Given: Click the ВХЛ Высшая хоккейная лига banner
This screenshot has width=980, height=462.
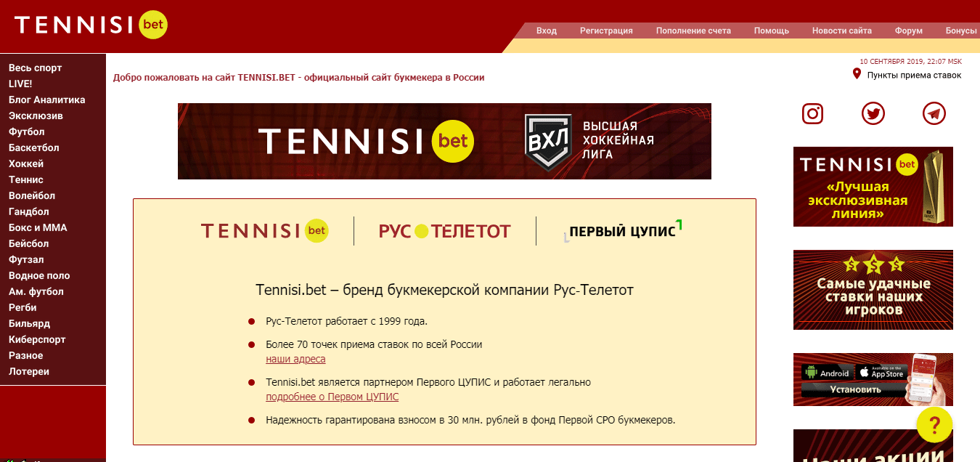Looking at the screenshot, I should click(444, 141).
